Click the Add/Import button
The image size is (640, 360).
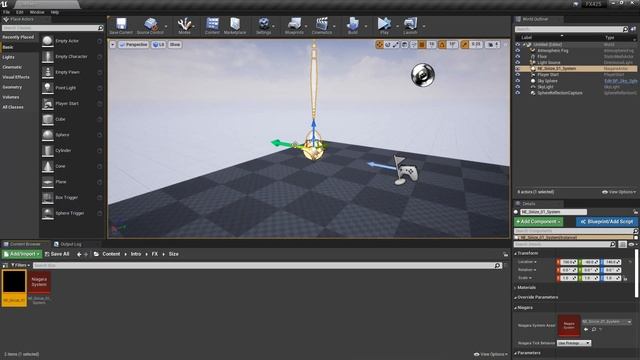point(22,254)
